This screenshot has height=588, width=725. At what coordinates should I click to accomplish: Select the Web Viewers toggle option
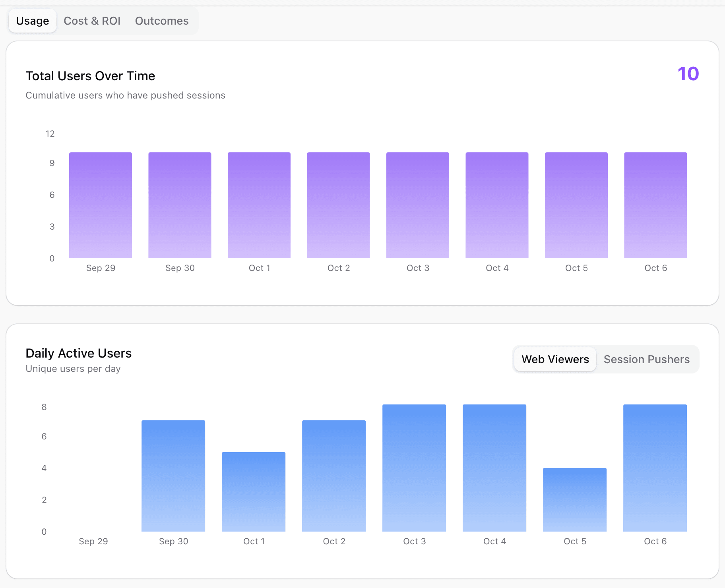pos(555,359)
